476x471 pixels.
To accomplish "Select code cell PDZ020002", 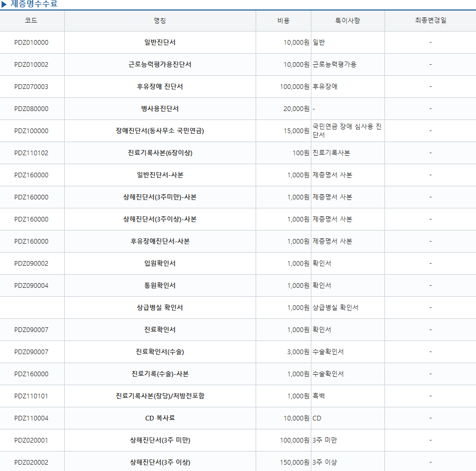I will (x=31, y=463).
